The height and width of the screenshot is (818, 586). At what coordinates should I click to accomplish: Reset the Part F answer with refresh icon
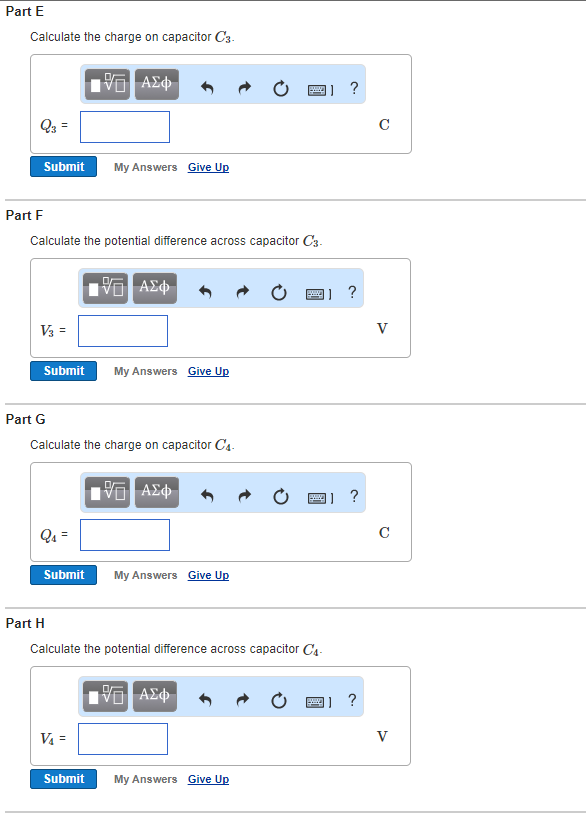(x=279, y=293)
